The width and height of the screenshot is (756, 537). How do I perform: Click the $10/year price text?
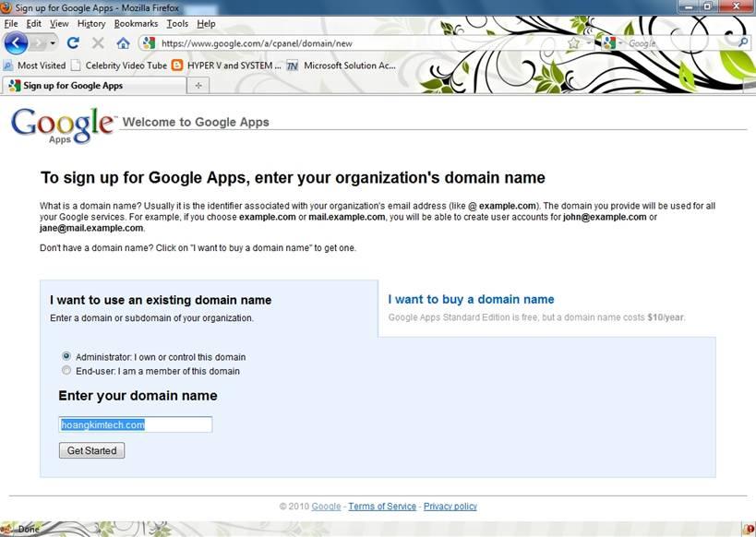click(666, 317)
